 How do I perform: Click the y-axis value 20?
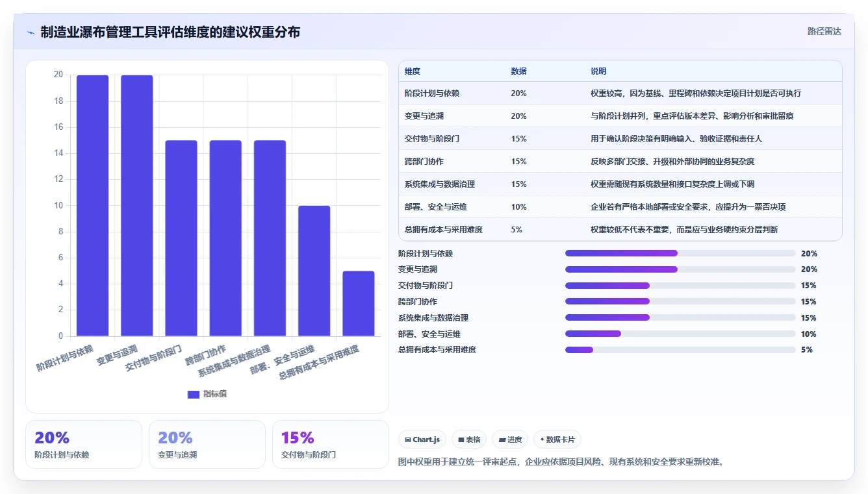(58, 75)
